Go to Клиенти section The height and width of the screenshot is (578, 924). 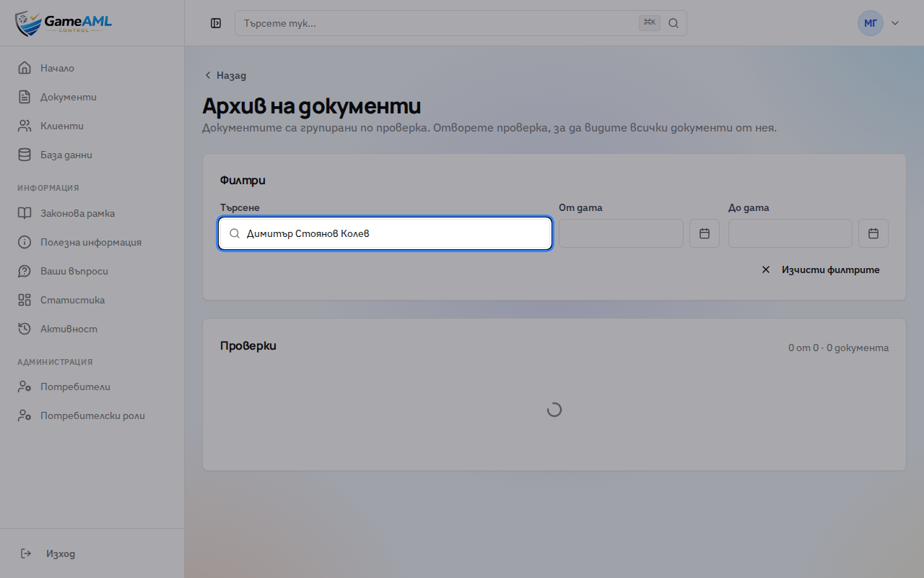pyautogui.click(x=92, y=126)
